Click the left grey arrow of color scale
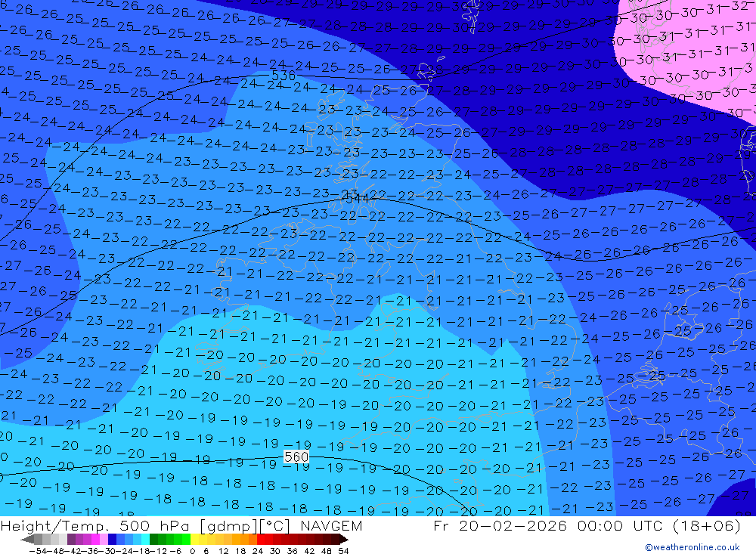 tap(27, 539)
